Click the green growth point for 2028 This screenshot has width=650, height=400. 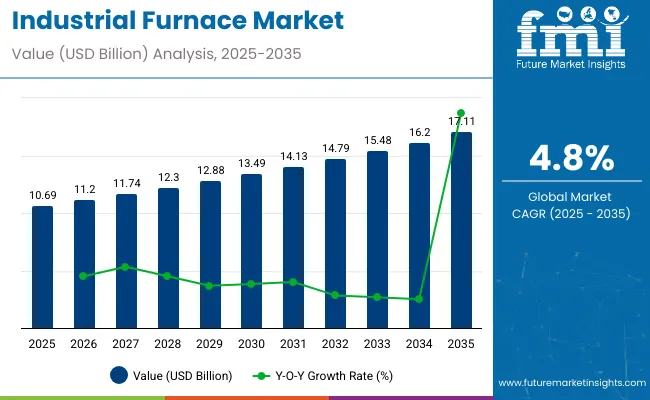[x=167, y=276]
